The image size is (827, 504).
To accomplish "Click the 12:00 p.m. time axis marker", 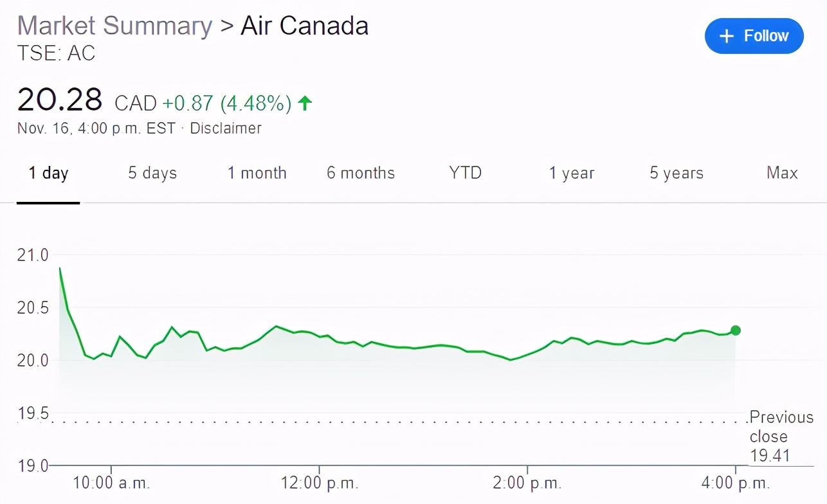I will click(x=320, y=483).
